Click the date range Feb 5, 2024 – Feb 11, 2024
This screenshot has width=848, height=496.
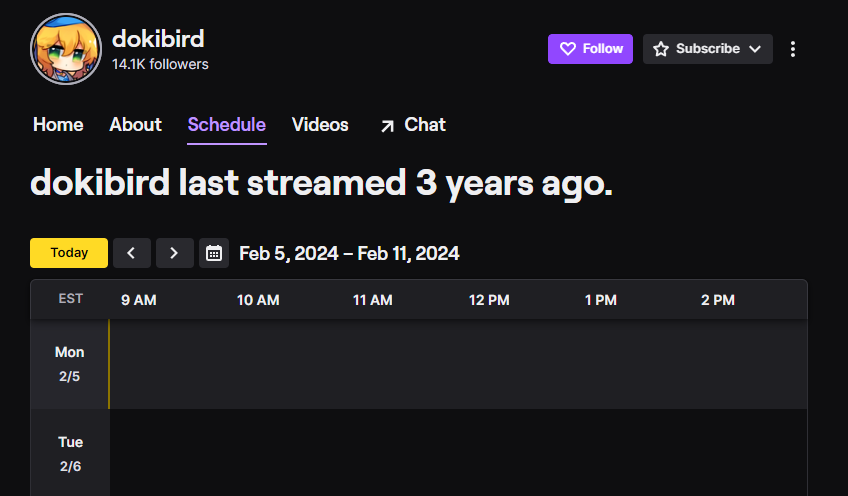pyautogui.click(x=349, y=253)
